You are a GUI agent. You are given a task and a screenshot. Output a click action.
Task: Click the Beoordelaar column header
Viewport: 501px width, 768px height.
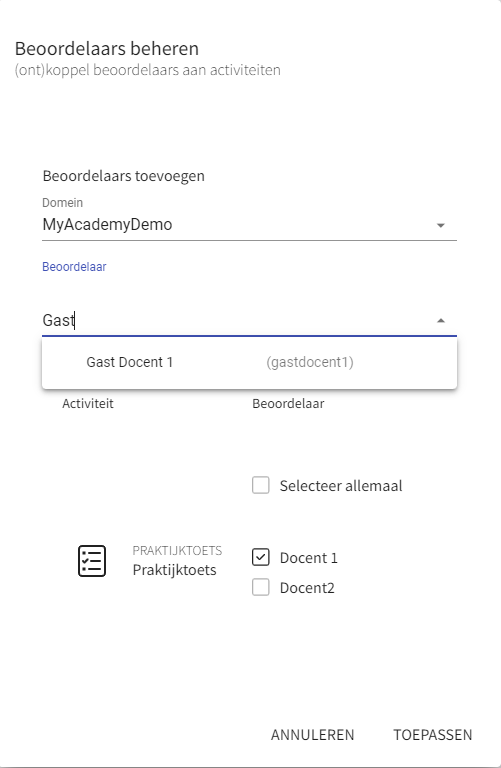click(288, 404)
